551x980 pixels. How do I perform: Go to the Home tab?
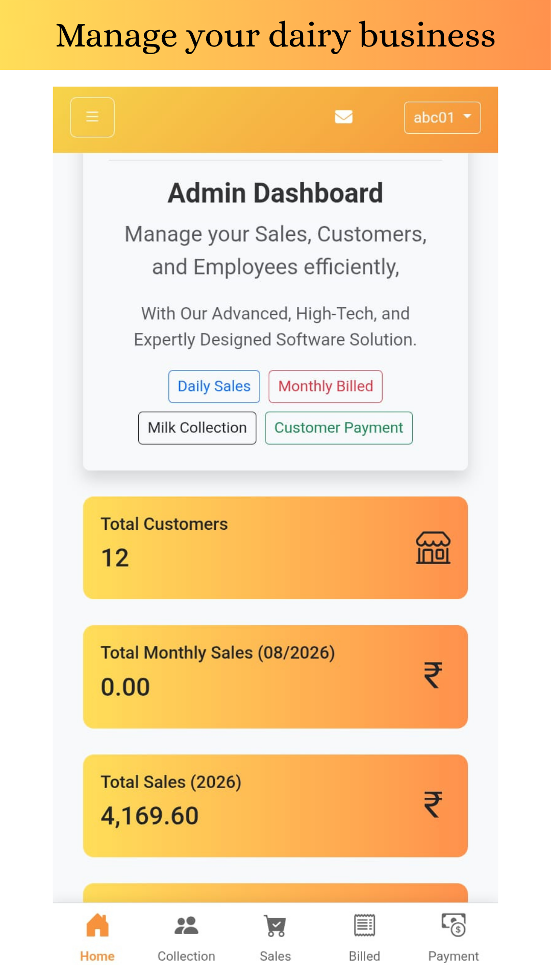pos(97,938)
